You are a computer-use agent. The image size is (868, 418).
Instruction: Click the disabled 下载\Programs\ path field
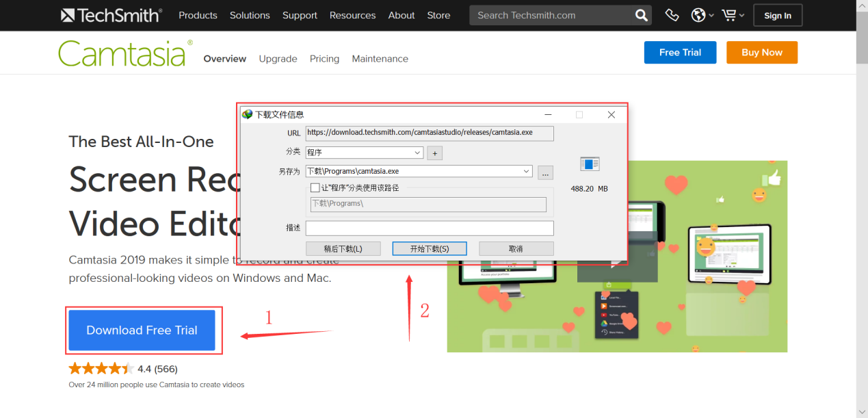(x=428, y=204)
